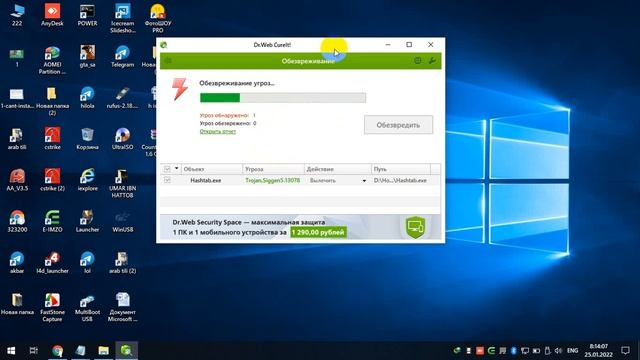The height and width of the screenshot is (360, 640).
Task: Click the Объект column header
Action: pos(212,169)
